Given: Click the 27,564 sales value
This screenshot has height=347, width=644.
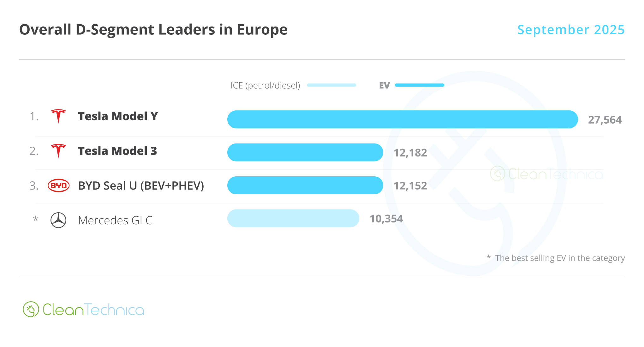Looking at the screenshot, I should (x=605, y=120).
